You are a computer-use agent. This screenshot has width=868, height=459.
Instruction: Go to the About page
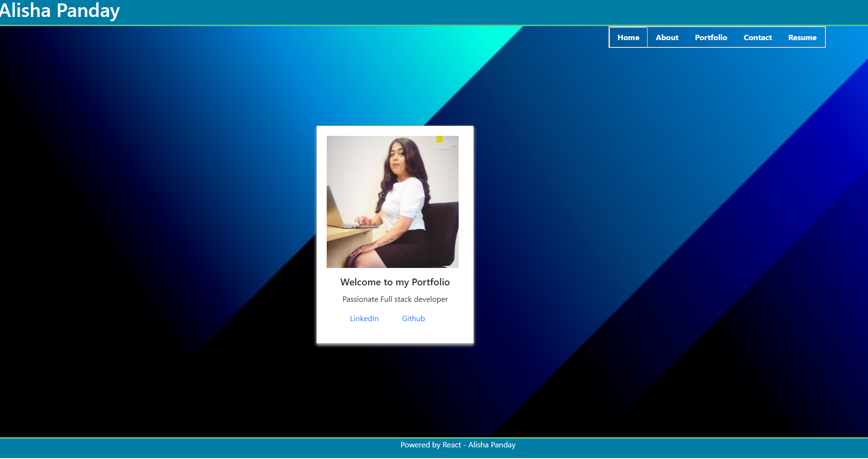click(x=667, y=37)
